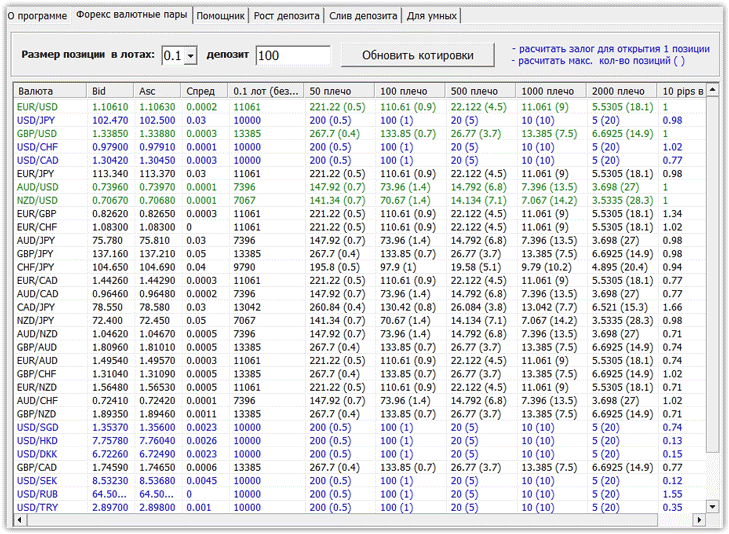
Task: Click the vertical scrollbar down arrow
Action: (x=712, y=506)
